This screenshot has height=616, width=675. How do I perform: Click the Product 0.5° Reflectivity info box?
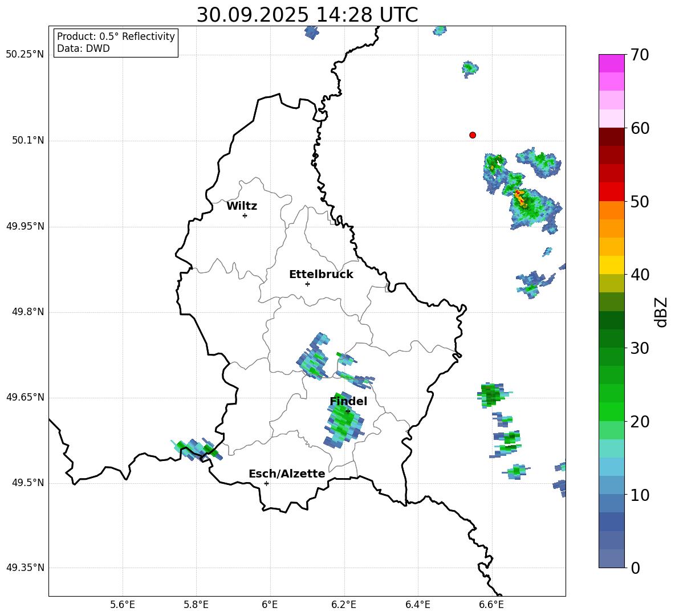click(x=116, y=43)
